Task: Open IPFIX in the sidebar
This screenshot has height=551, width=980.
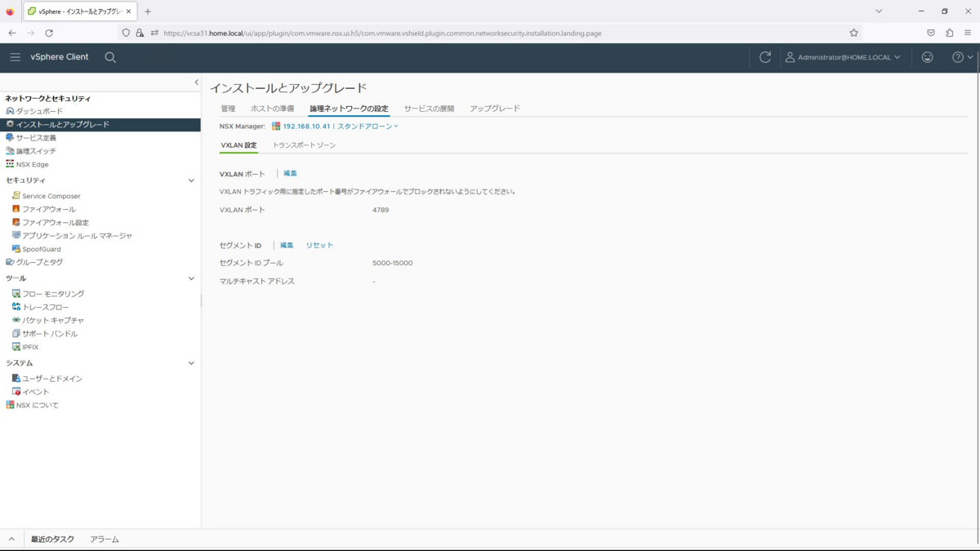Action: [30, 347]
